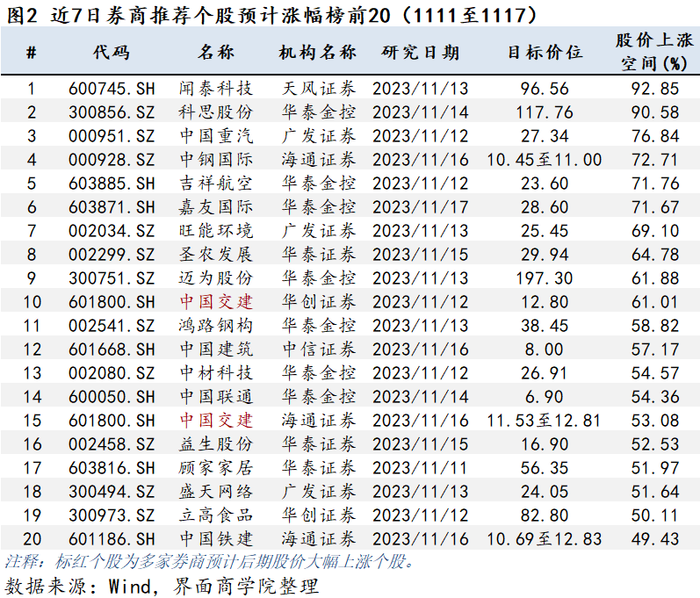700x598 pixels.
Task: Click target price 82.80
Action: point(545,515)
